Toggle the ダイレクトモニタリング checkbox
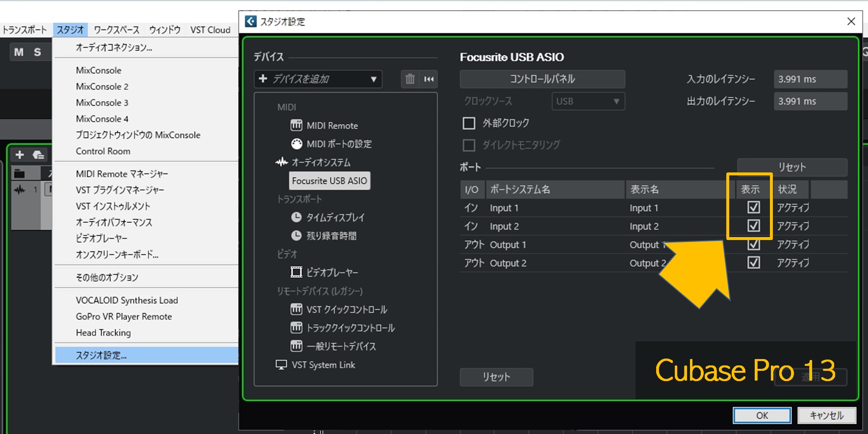The image size is (868, 434). click(x=469, y=145)
